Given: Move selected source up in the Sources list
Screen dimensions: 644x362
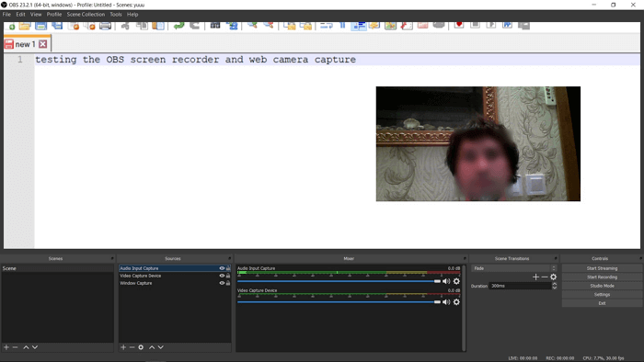Looking at the screenshot, I should 152,347.
